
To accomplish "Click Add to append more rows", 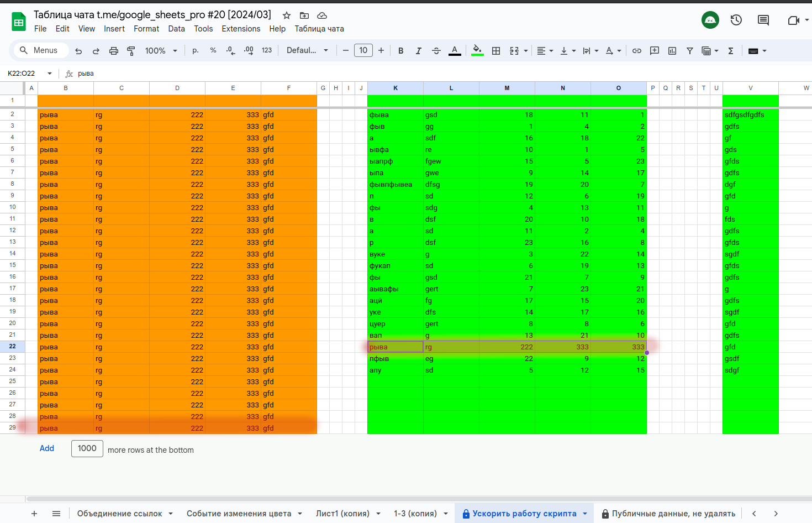I will pyautogui.click(x=47, y=448).
